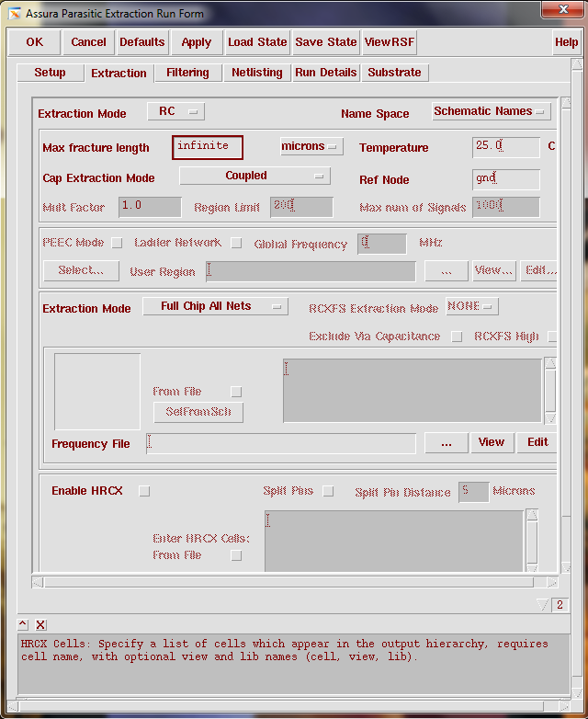The image size is (588, 719).
Task: Toggle the RCXFS High checkbox
Action: (553, 337)
